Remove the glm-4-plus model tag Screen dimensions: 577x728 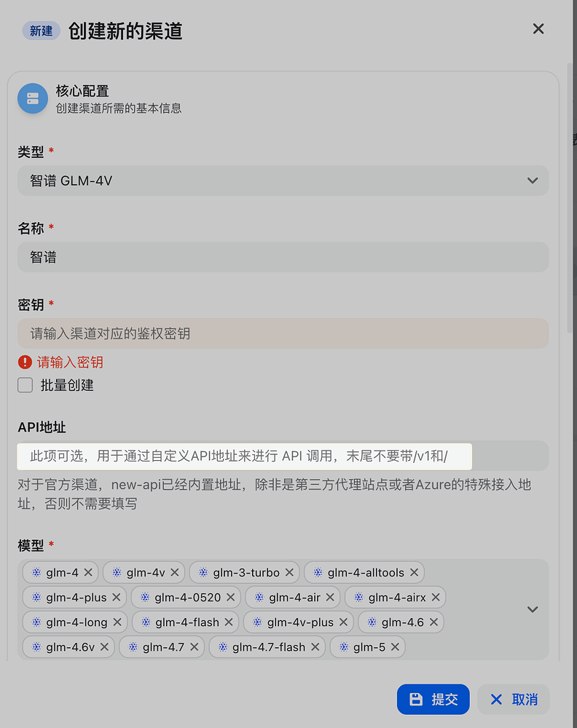(x=116, y=597)
